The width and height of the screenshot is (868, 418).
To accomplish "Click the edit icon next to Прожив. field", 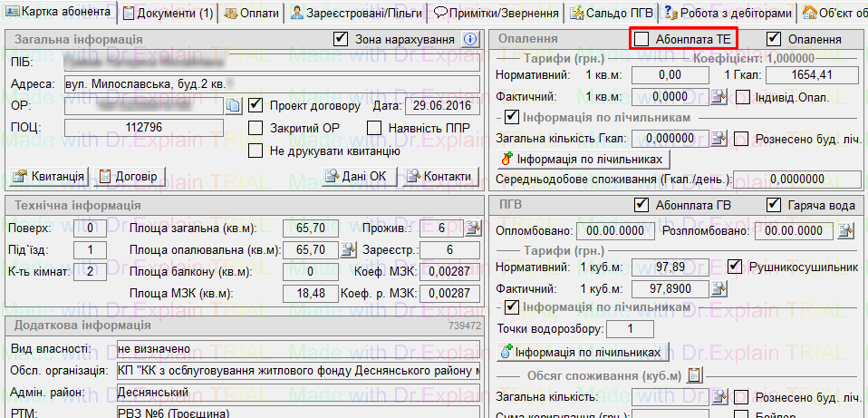I will coord(472,228).
